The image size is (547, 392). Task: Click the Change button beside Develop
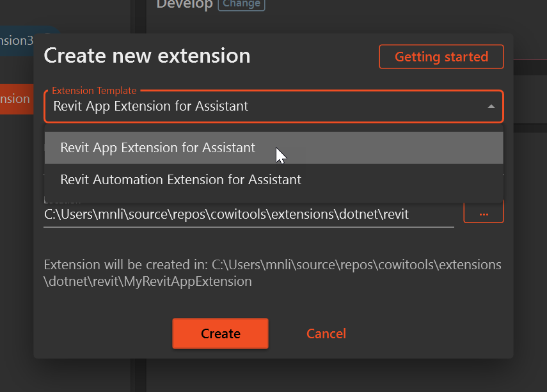(x=241, y=4)
